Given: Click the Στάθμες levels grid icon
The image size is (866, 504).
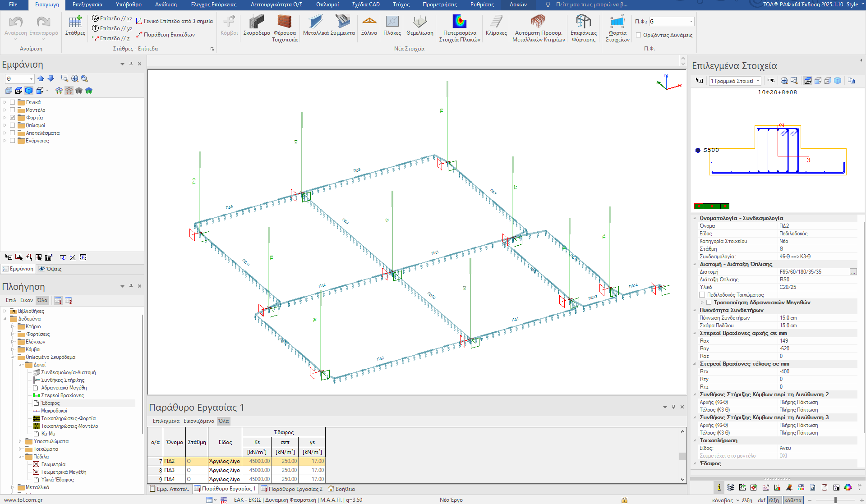Looking at the screenshot, I should [x=75, y=22].
